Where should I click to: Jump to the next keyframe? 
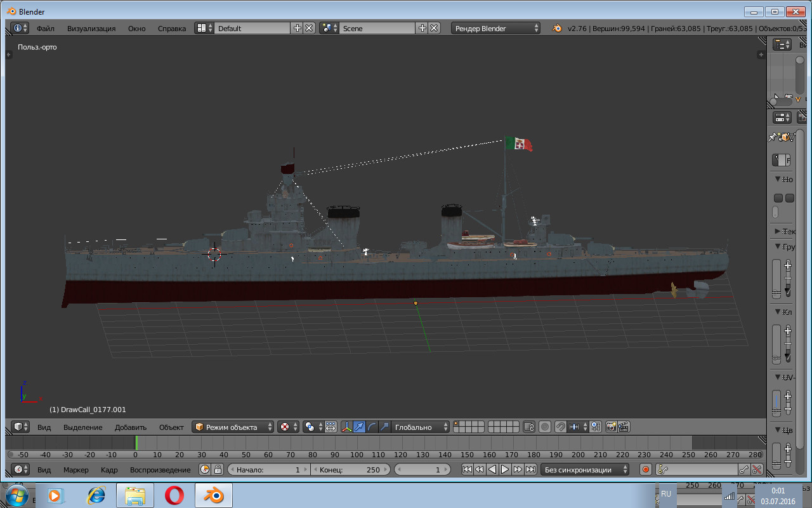518,469
